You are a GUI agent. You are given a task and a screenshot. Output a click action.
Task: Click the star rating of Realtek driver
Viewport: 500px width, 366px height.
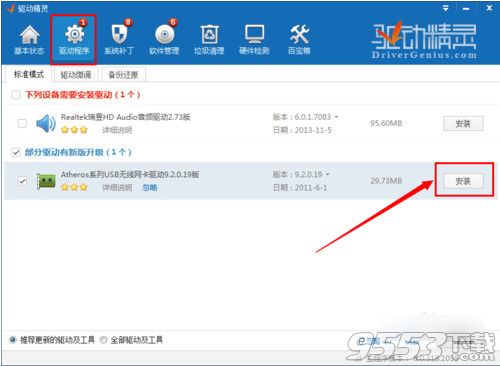[74, 130]
